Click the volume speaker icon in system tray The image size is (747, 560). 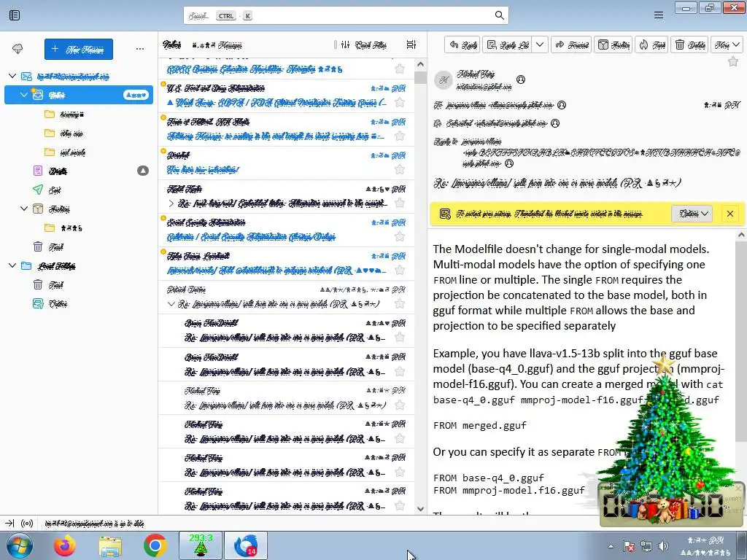pos(662,546)
